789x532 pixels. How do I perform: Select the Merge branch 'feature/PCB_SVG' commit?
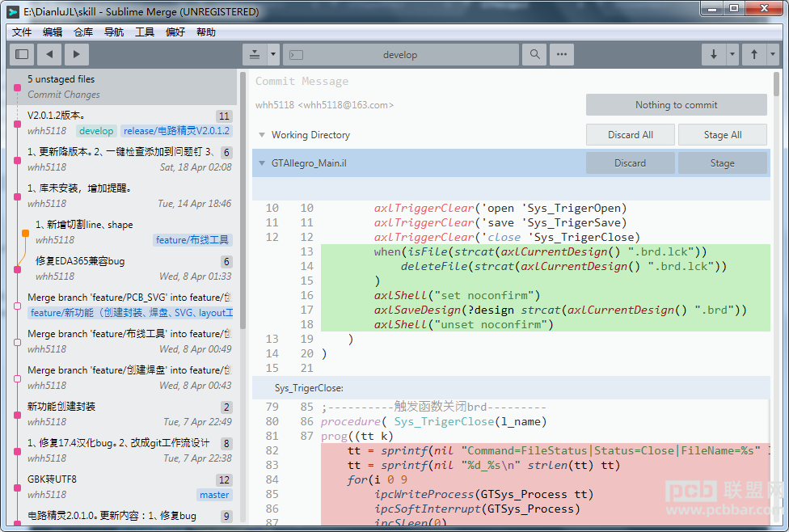click(x=122, y=305)
